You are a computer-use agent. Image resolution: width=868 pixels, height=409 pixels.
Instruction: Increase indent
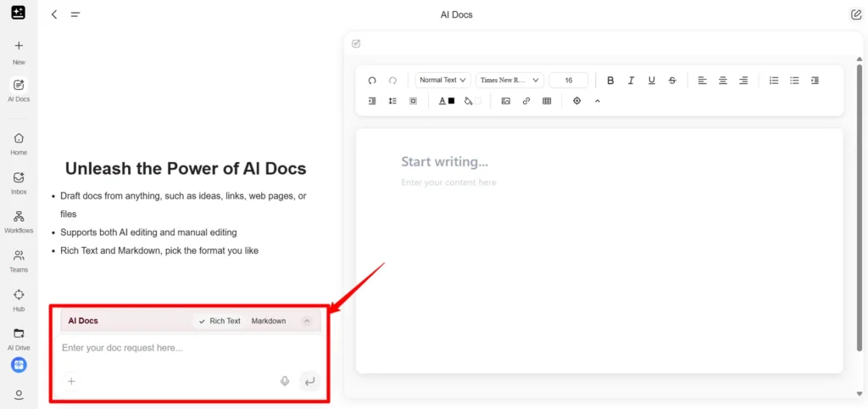(x=815, y=81)
